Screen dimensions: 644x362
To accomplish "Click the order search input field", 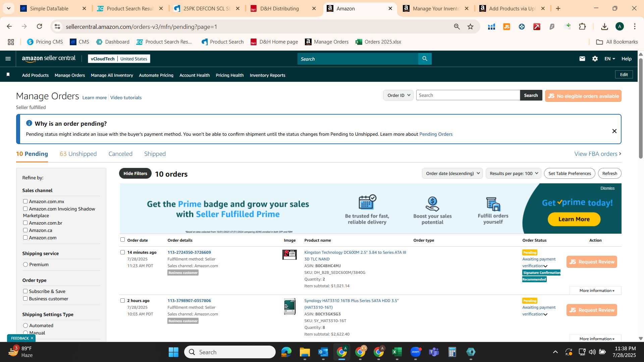I will [468, 95].
